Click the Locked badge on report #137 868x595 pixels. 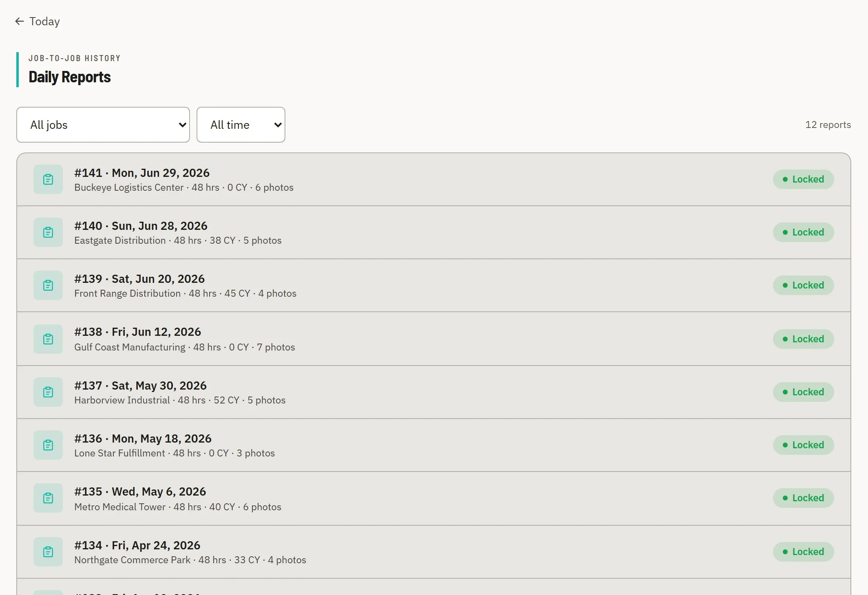point(803,392)
